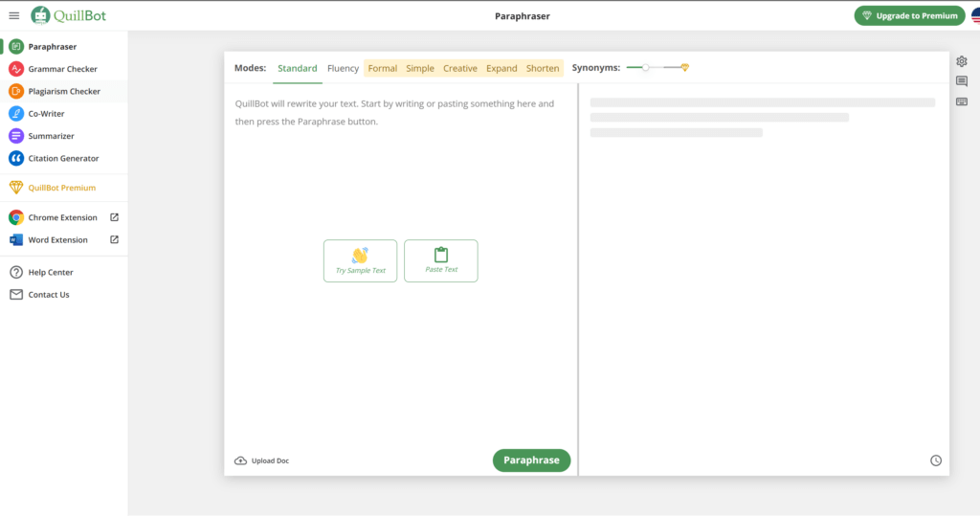This screenshot has height=516, width=980.
Task: Click the Summarizer label
Action: click(x=52, y=136)
